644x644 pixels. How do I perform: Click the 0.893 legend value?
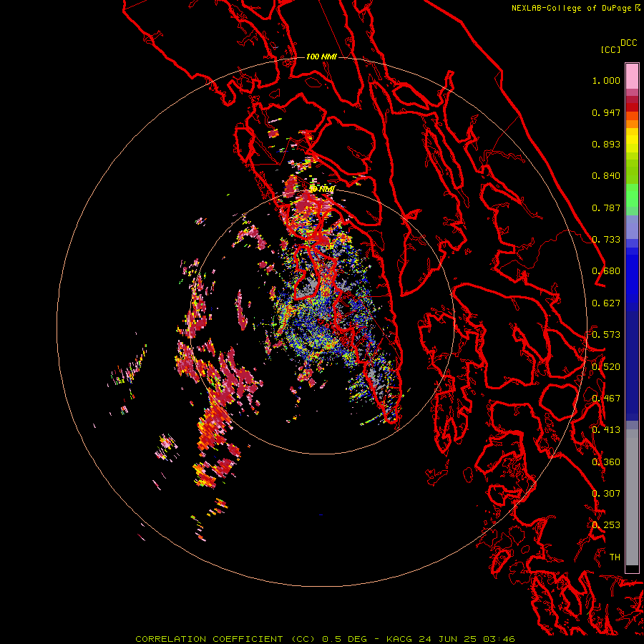(x=606, y=144)
